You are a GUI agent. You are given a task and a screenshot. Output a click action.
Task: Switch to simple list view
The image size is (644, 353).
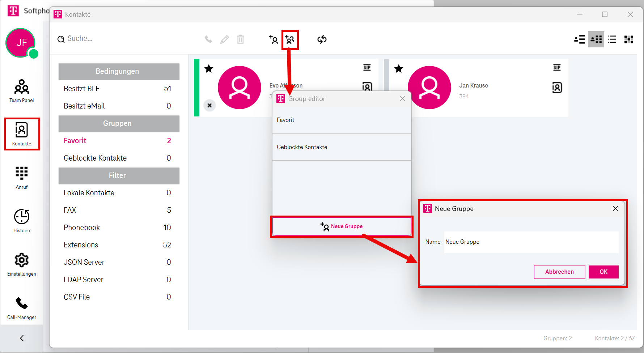tap(612, 39)
